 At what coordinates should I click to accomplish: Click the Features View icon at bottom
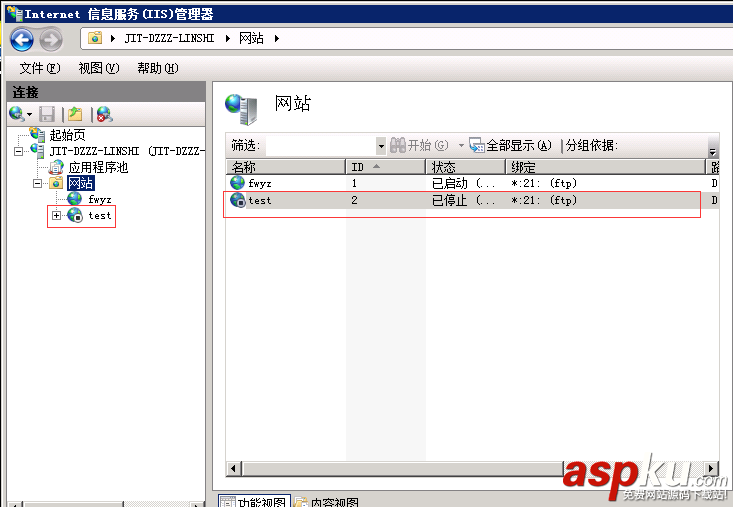click(228, 502)
